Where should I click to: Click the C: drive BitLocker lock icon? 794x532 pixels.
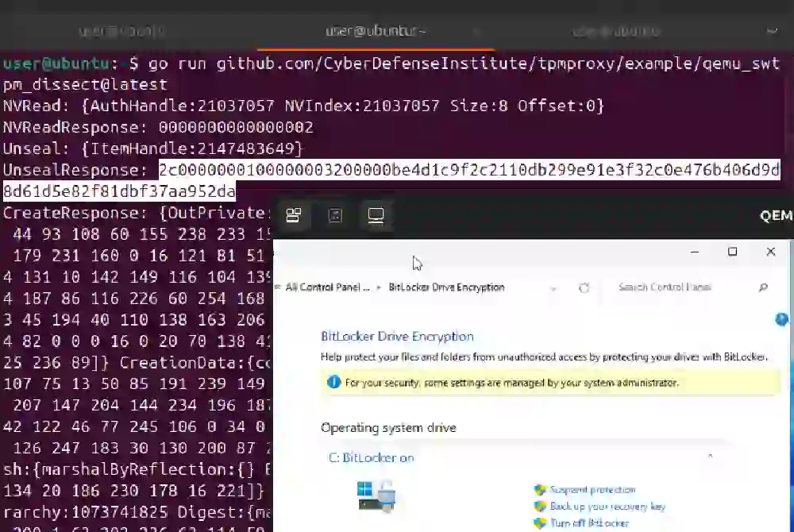[376, 496]
